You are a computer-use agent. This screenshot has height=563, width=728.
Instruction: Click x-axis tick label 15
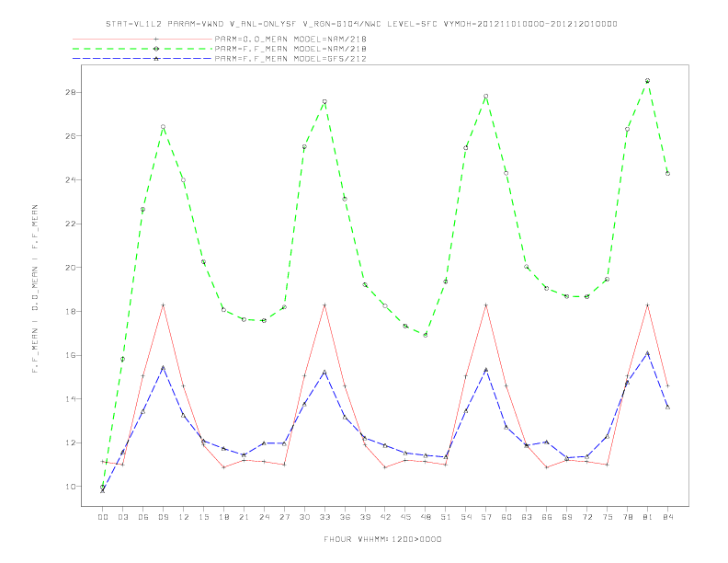[203, 517]
